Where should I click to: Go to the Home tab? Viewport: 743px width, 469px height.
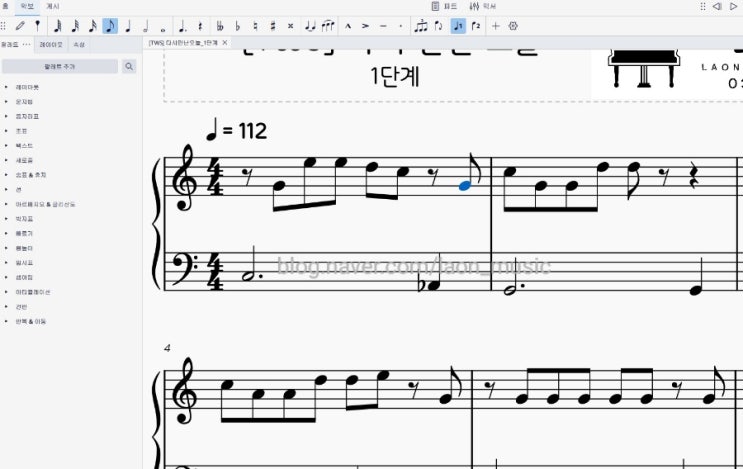click(6, 6)
